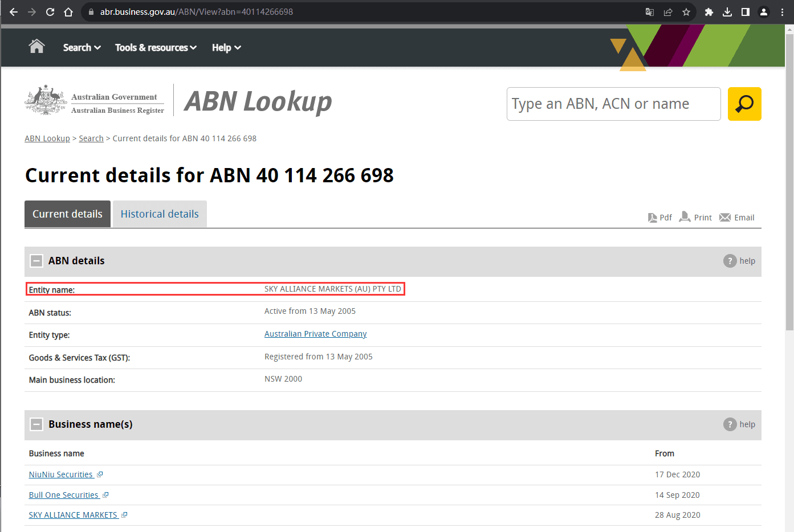Open browser downloads icon
Image resolution: width=794 pixels, height=532 pixels.
pos(727,12)
